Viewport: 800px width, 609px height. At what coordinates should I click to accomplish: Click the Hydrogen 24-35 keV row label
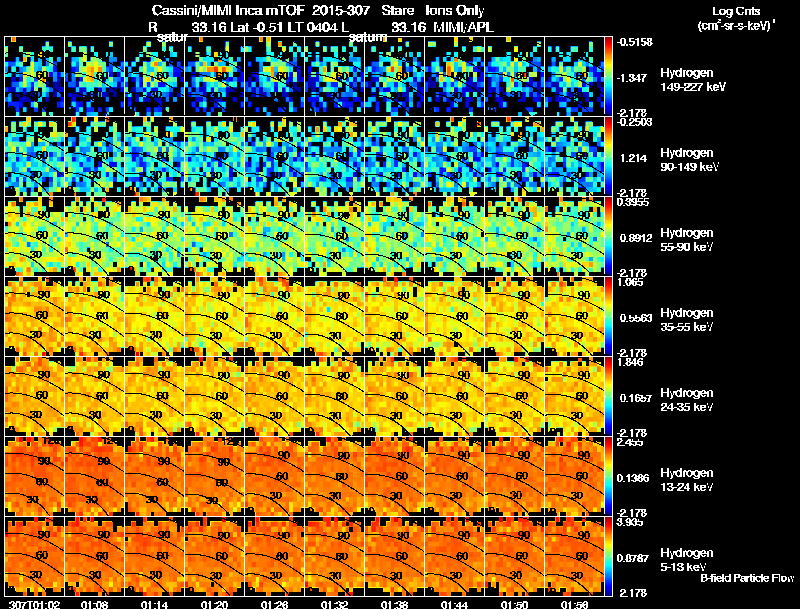(686, 400)
